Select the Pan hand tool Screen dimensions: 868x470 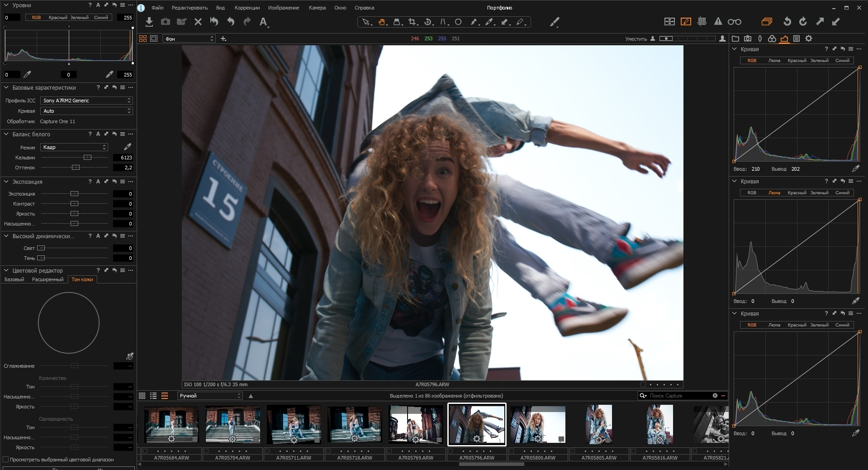click(382, 22)
